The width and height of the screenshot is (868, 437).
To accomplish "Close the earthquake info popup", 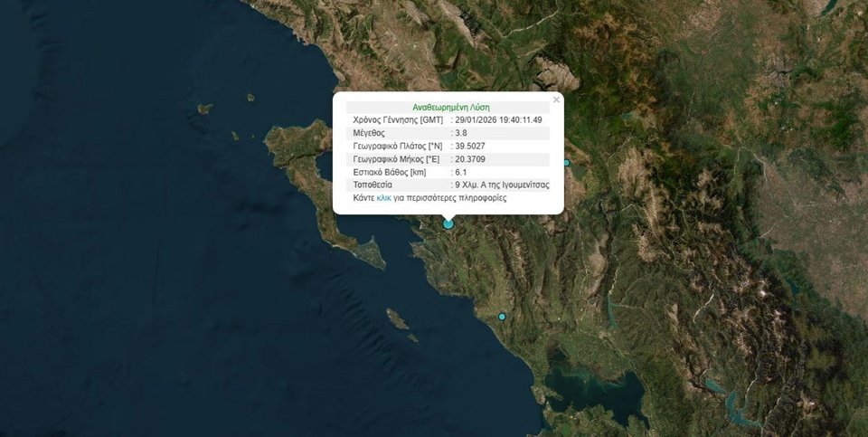I will tap(556, 99).
